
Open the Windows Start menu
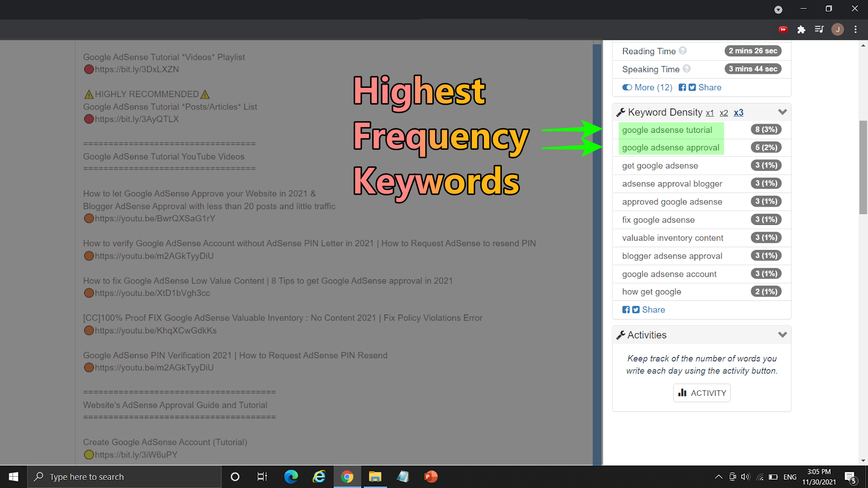[x=14, y=477]
